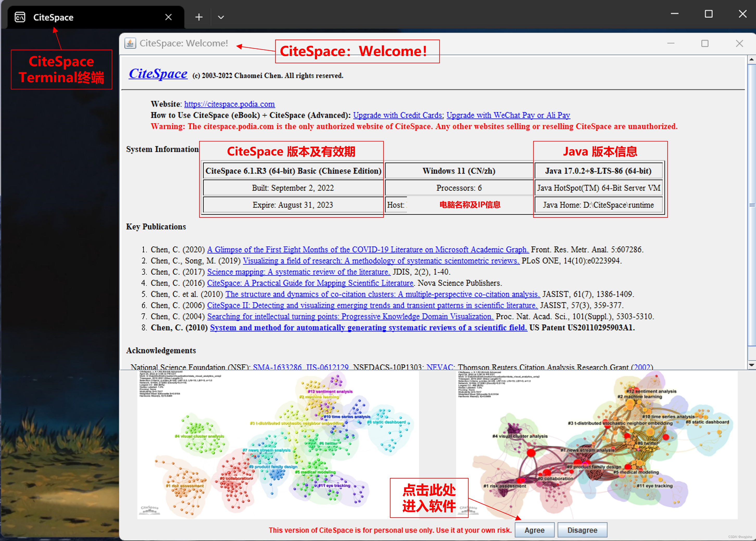Open Searching for intellectual turning points link
The width and height of the screenshot is (756, 541).
[350, 317]
